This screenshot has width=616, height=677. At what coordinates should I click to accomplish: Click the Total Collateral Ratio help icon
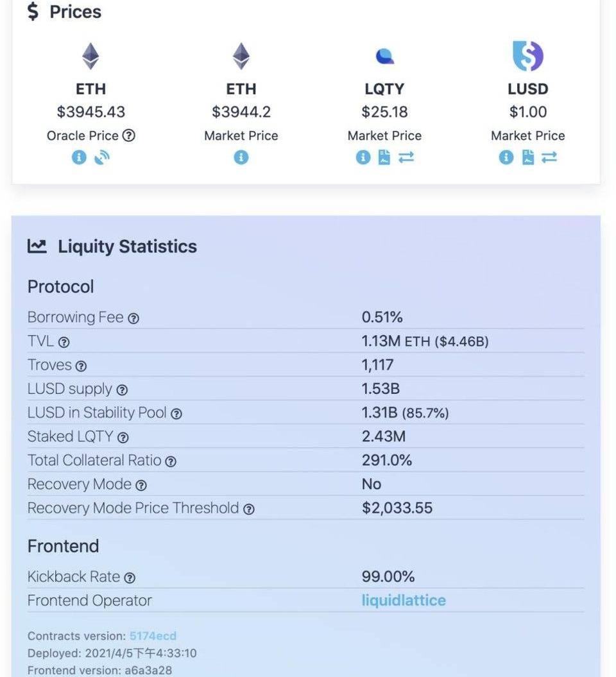pos(171,461)
